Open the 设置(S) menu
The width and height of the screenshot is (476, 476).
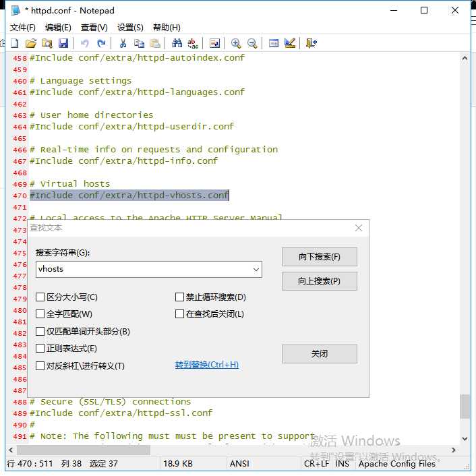coord(130,28)
